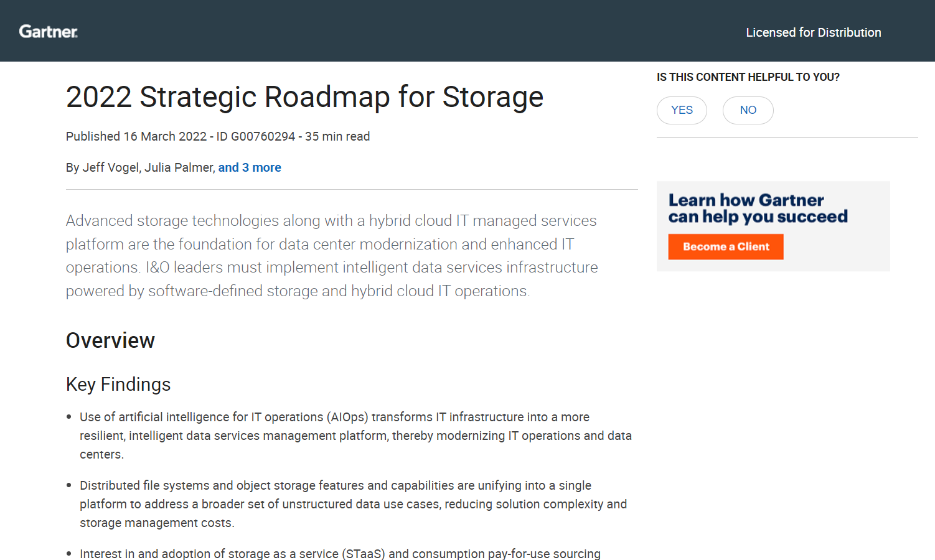This screenshot has width=935, height=560.
Task: Click the Licensed for Distribution label
Action: click(813, 32)
